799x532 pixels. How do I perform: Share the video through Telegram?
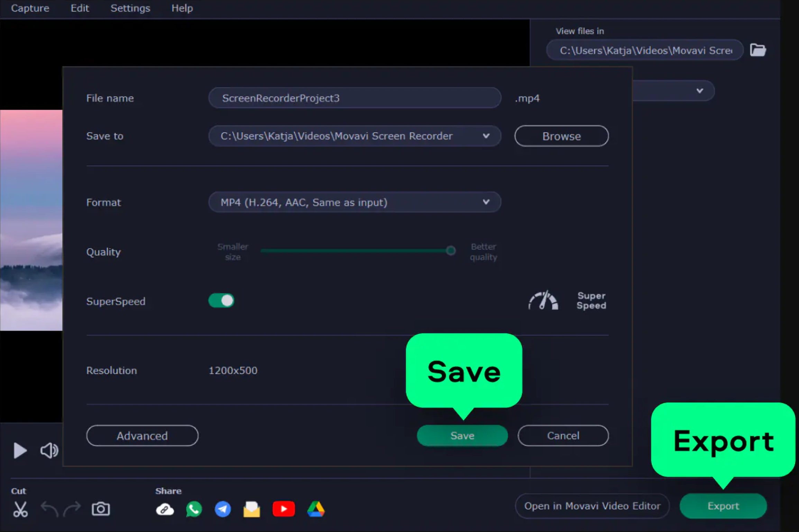click(x=223, y=509)
